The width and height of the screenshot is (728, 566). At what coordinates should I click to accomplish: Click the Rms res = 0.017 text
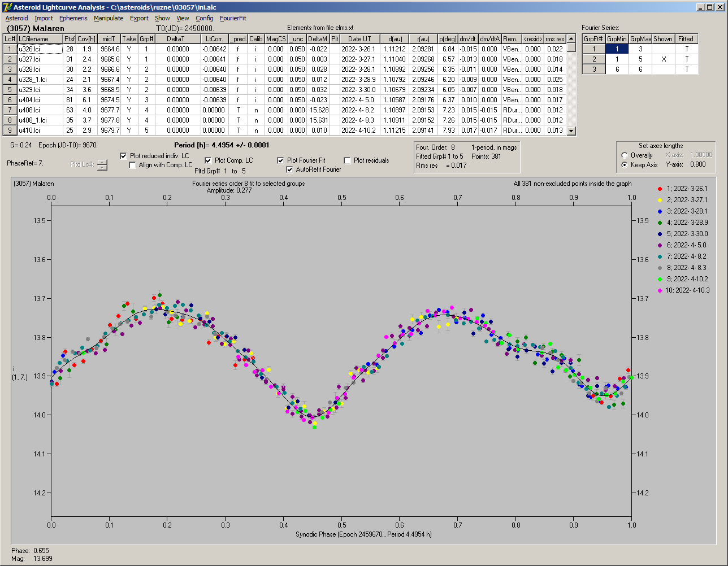point(441,166)
